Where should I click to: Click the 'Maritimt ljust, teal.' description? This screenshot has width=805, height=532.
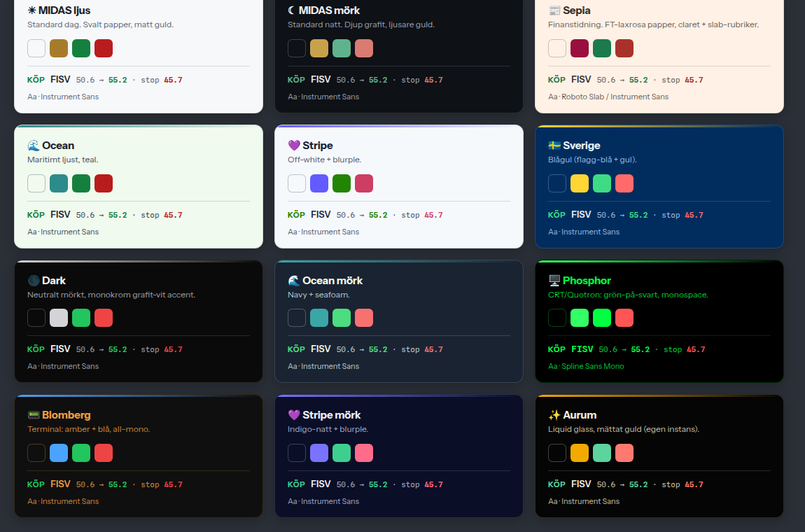coord(62,160)
